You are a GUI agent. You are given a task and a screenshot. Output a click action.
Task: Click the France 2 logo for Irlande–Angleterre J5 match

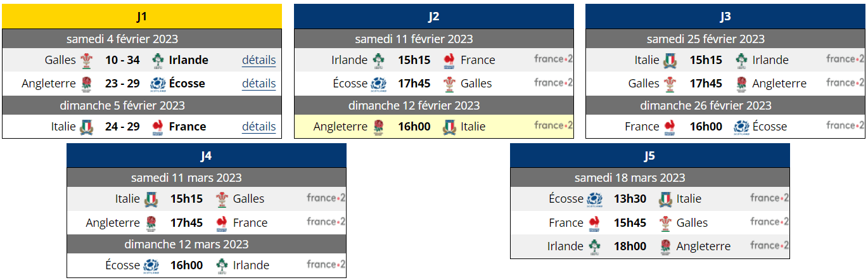point(769,246)
